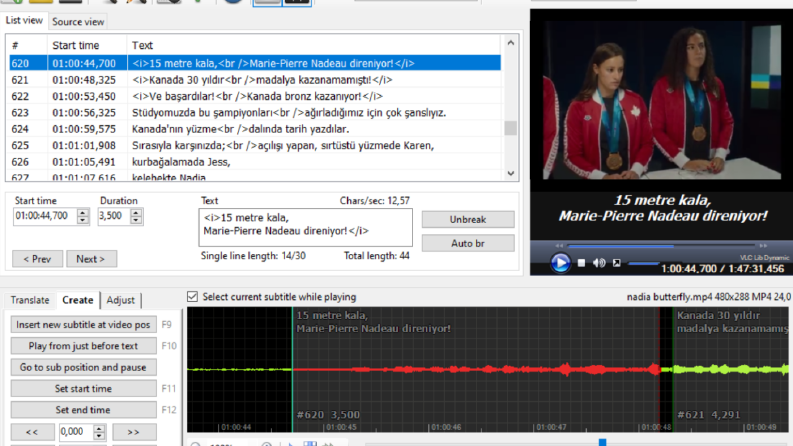Click the seek offset 0,000 field
Screen dimensions: 793x446
pyautogui.click(x=76, y=432)
